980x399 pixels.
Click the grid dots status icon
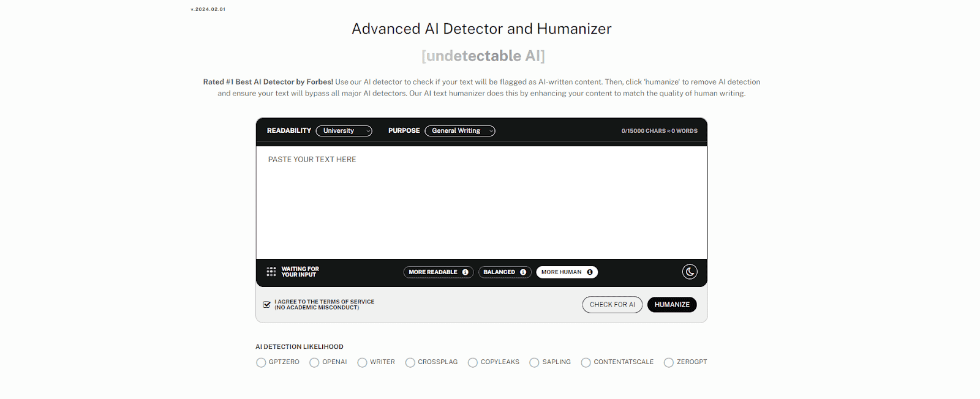pyautogui.click(x=271, y=272)
